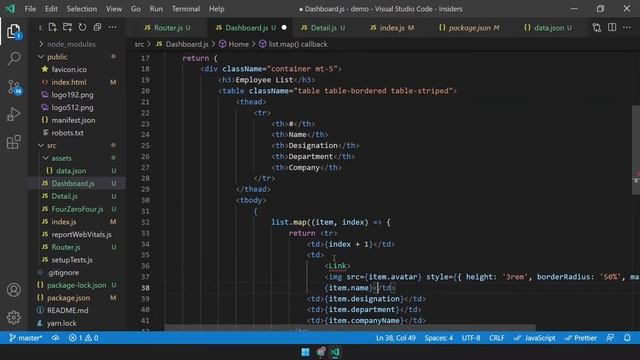Viewport: 640px width, 360px height.
Task: Click UTF-8 encoding selector
Action: coord(471,338)
